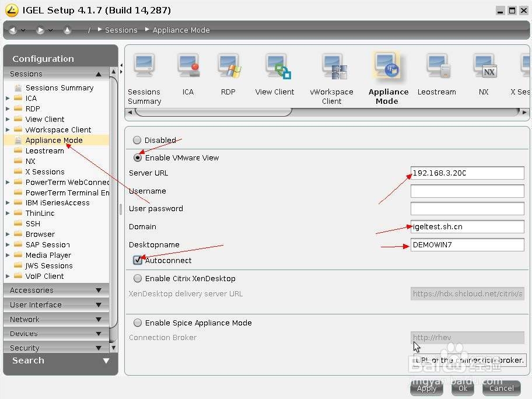Expand the View Client tree node arrow
The image size is (532, 399).
pyautogui.click(x=8, y=120)
